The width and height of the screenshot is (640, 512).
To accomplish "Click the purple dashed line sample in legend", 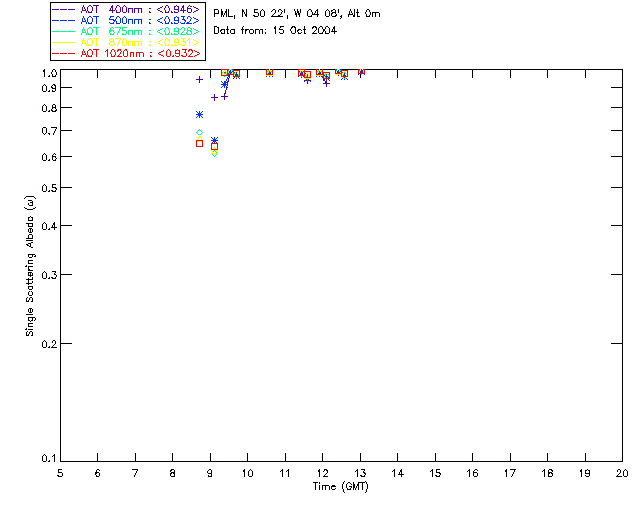I will [x=64, y=9].
